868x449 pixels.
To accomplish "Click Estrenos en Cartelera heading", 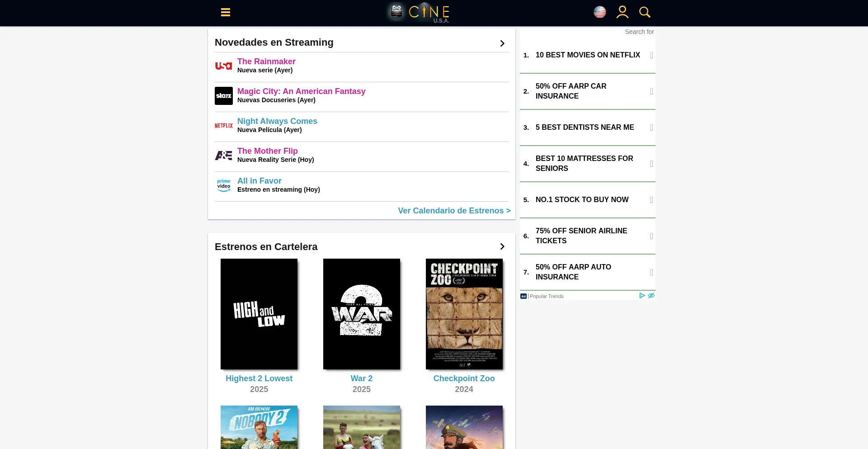I will pyautogui.click(x=266, y=247).
